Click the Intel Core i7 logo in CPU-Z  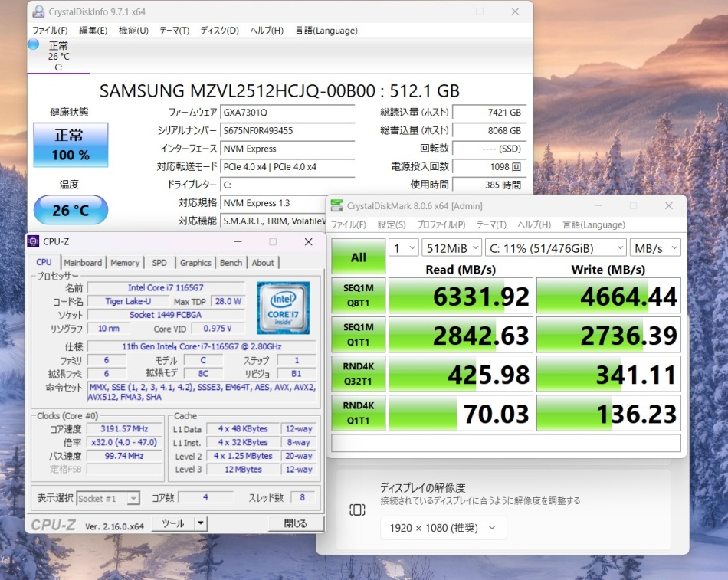[x=283, y=307]
